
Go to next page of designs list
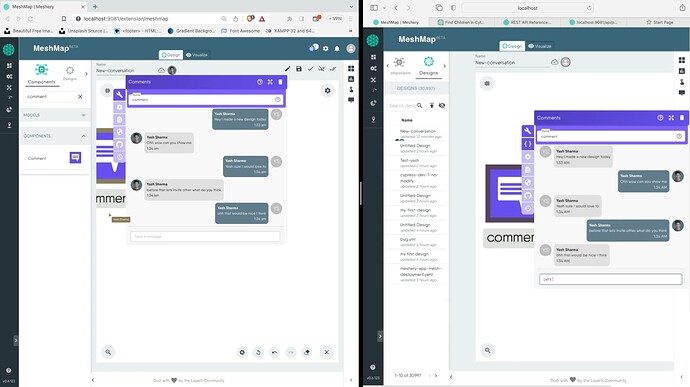436,376
